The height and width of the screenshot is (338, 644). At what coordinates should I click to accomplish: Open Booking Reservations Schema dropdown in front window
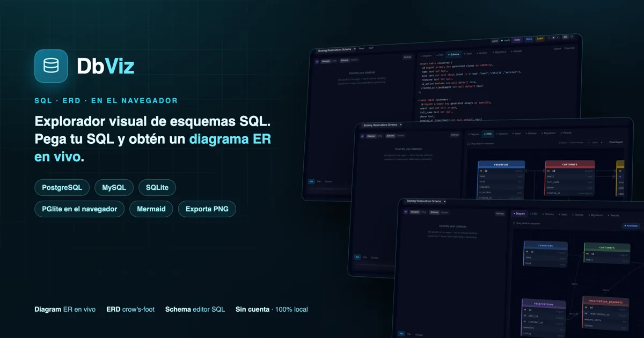(426, 201)
